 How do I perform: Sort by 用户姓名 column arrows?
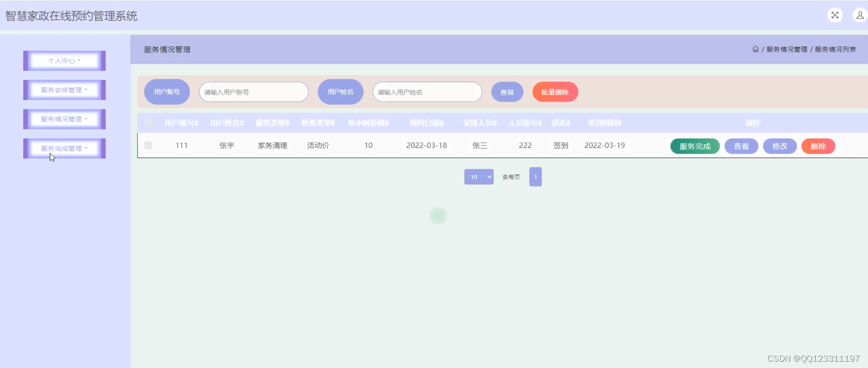(x=242, y=123)
